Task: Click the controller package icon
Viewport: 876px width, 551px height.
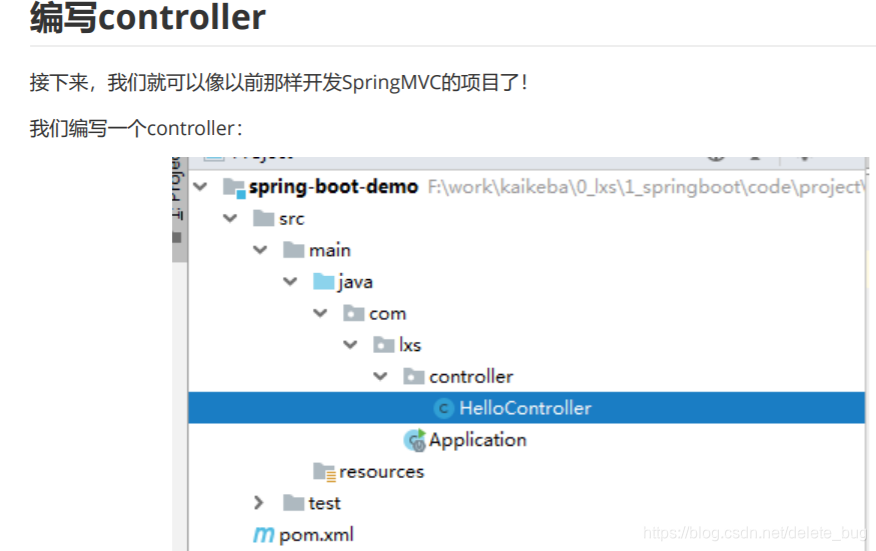Action: pos(414,377)
